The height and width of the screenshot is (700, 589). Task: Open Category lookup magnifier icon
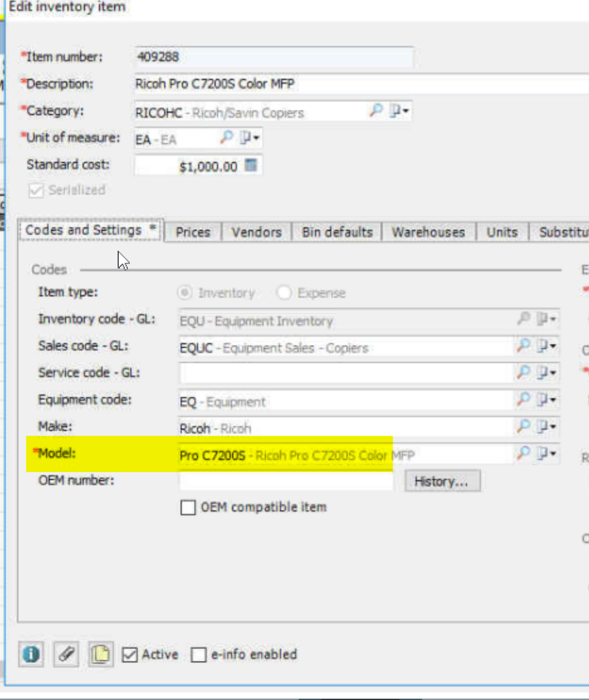376,110
